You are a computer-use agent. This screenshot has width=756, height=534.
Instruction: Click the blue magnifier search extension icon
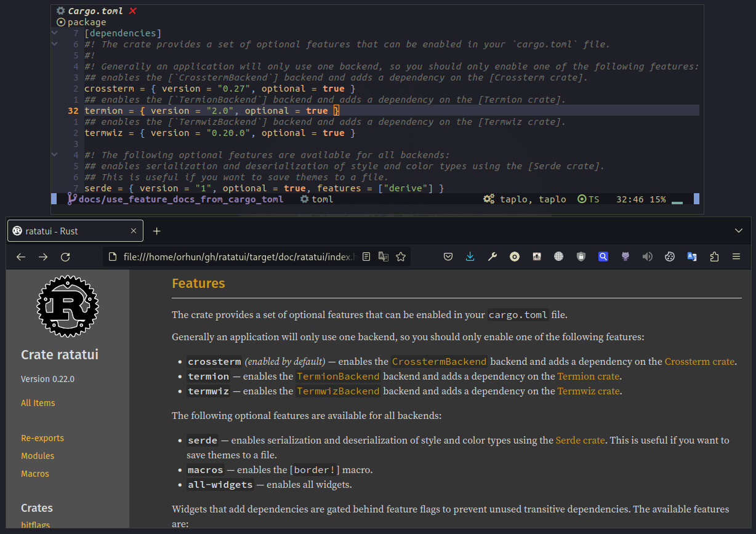coord(603,257)
